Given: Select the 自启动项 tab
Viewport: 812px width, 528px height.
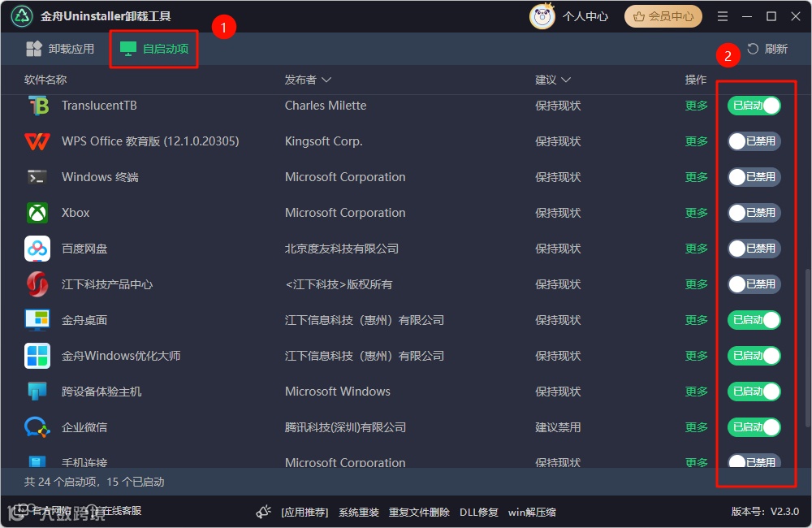Looking at the screenshot, I should (153, 49).
